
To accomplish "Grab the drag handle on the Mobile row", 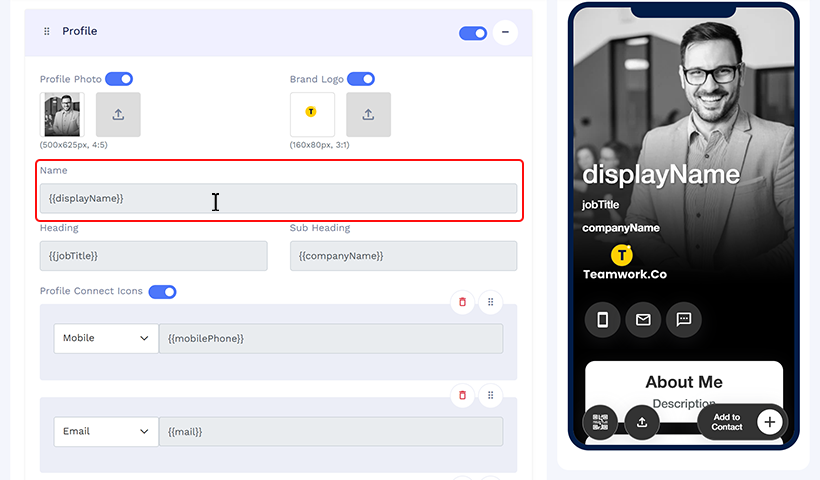I will tap(491, 302).
